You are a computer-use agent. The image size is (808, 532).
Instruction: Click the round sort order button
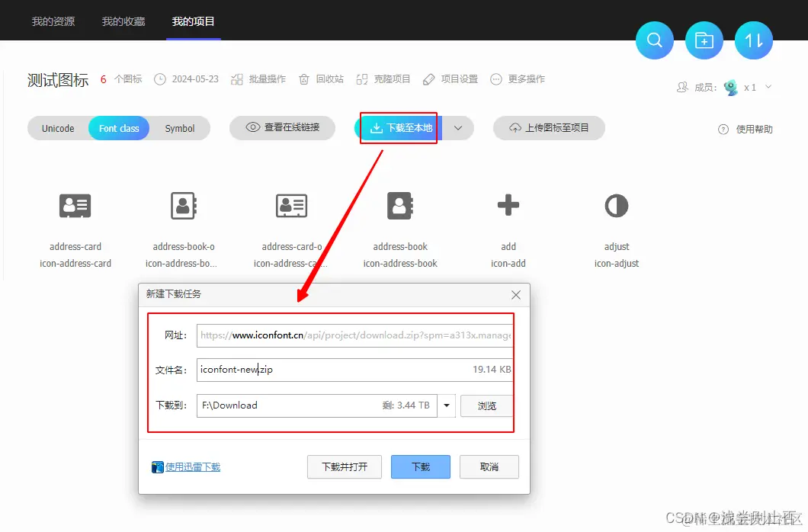tap(753, 40)
